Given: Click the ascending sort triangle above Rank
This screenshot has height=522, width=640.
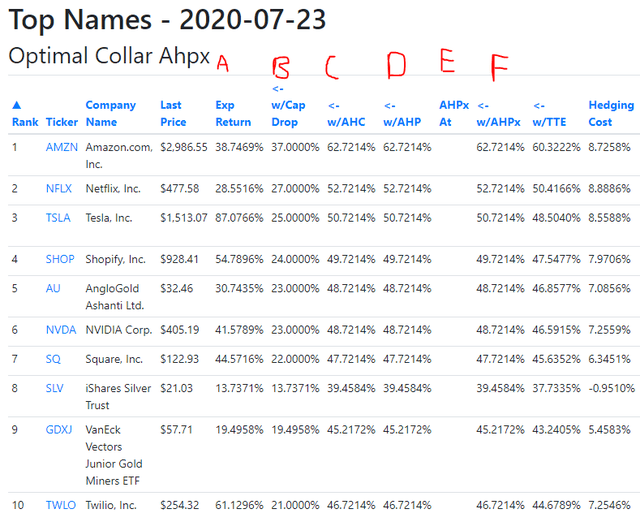Looking at the screenshot, I should (x=17, y=105).
